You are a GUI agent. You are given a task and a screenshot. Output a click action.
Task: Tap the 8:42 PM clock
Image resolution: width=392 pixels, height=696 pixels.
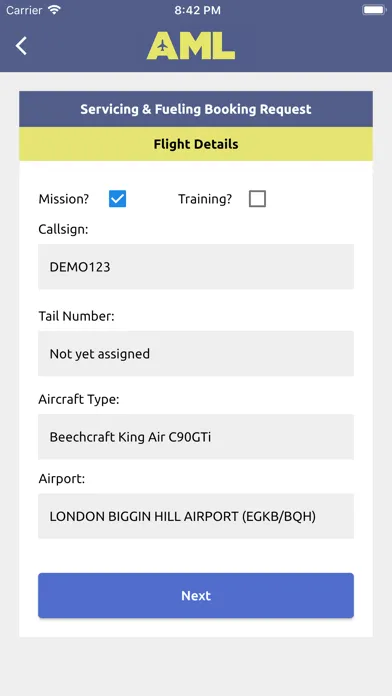point(197,10)
